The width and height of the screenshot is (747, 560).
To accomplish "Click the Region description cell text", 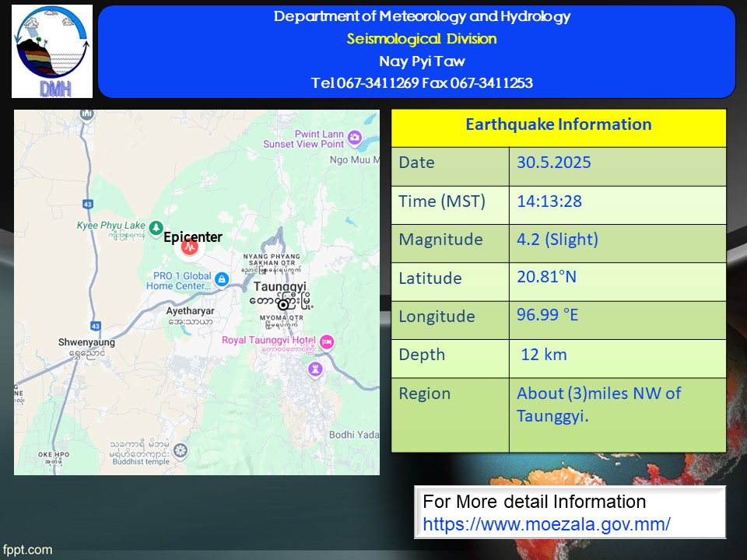I will pos(598,404).
